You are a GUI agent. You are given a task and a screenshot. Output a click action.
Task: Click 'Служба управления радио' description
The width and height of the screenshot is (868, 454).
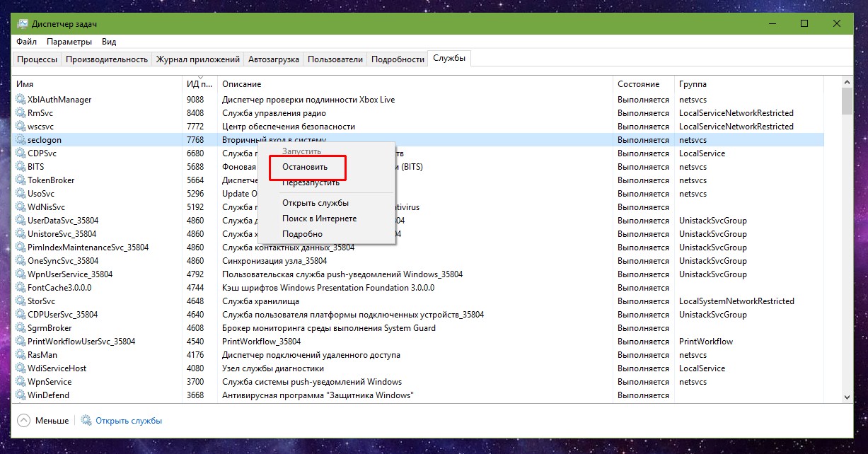(274, 113)
